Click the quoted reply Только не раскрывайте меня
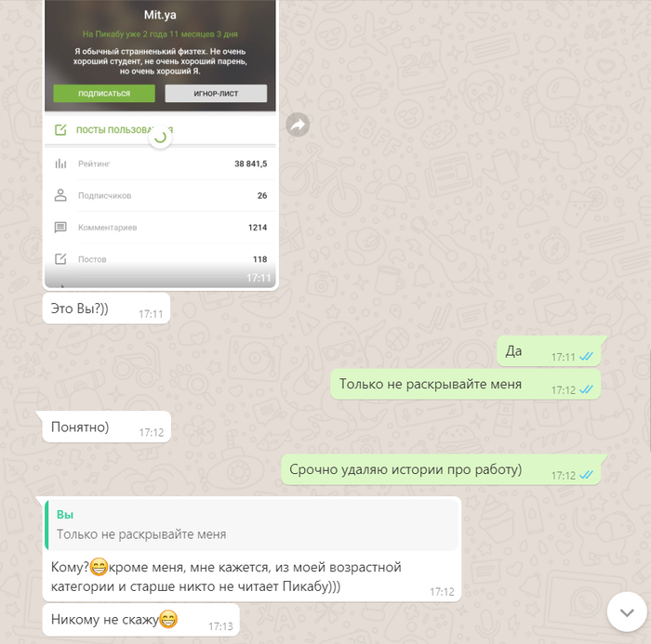651x644 pixels. (x=252, y=525)
